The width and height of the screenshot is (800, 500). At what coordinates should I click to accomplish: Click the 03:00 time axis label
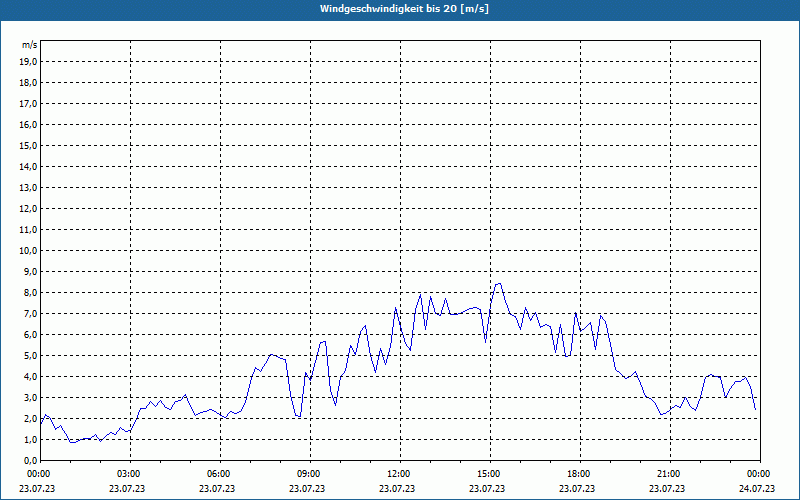tap(128, 474)
